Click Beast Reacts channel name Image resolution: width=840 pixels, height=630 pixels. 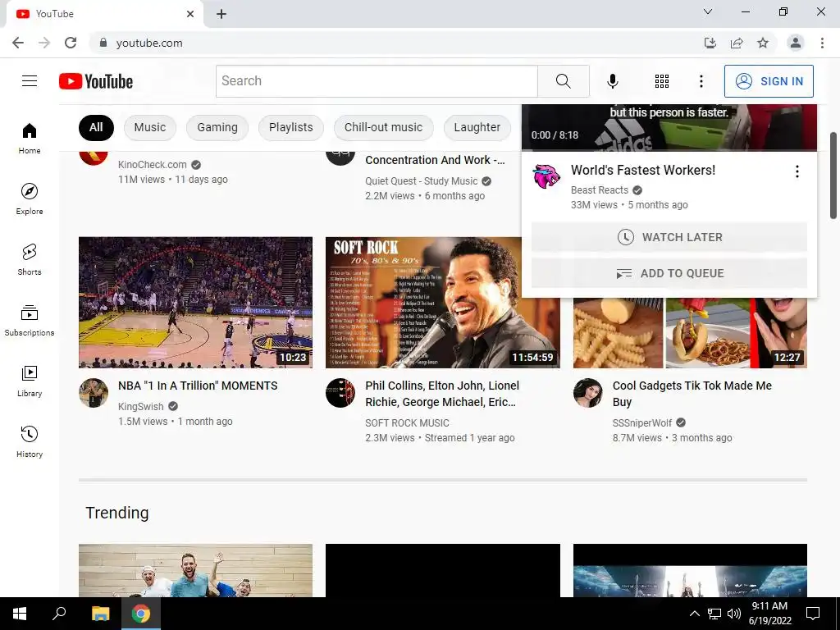600,190
